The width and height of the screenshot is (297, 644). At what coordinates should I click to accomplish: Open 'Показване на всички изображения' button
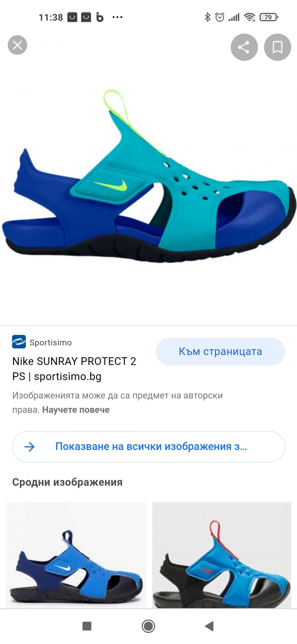point(149,447)
